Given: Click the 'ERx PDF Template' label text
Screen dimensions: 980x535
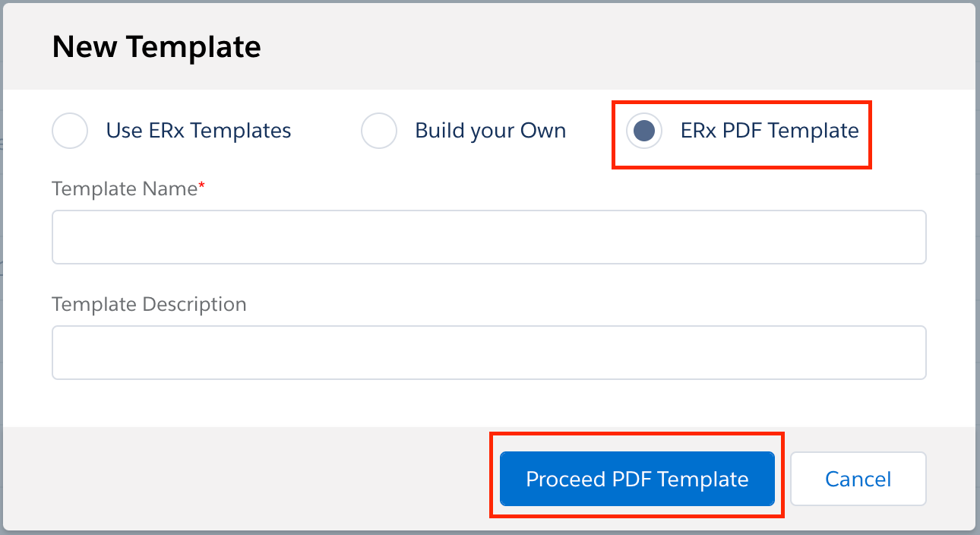Looking at the screenshot, I should click(x=770, y=131).
